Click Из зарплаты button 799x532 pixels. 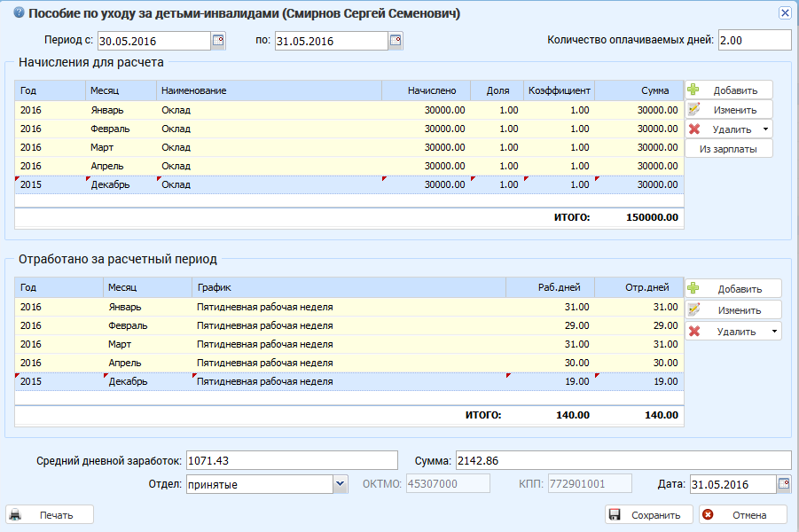(729, 149)
